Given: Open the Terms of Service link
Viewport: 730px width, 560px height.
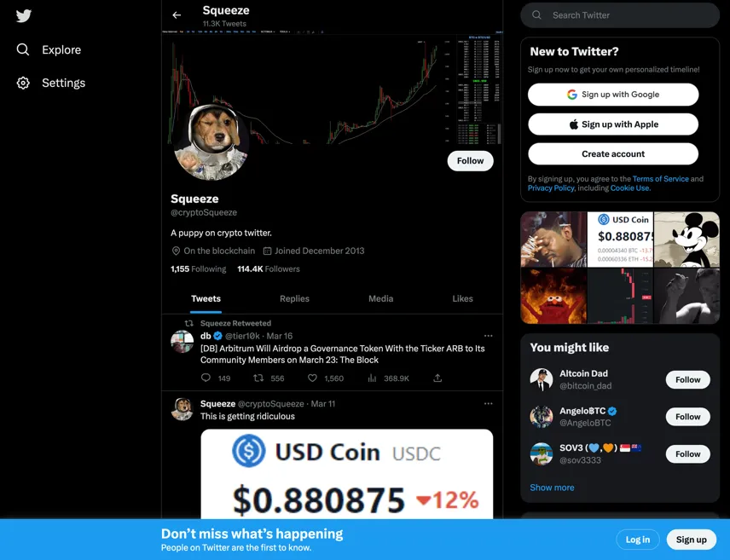Looking at the screenshot, I should 660,179.
